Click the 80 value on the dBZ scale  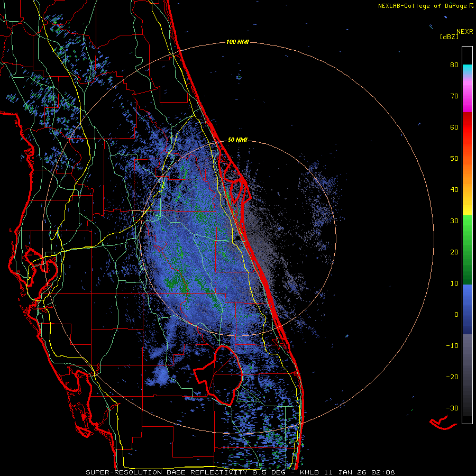[x=454, y=65]
